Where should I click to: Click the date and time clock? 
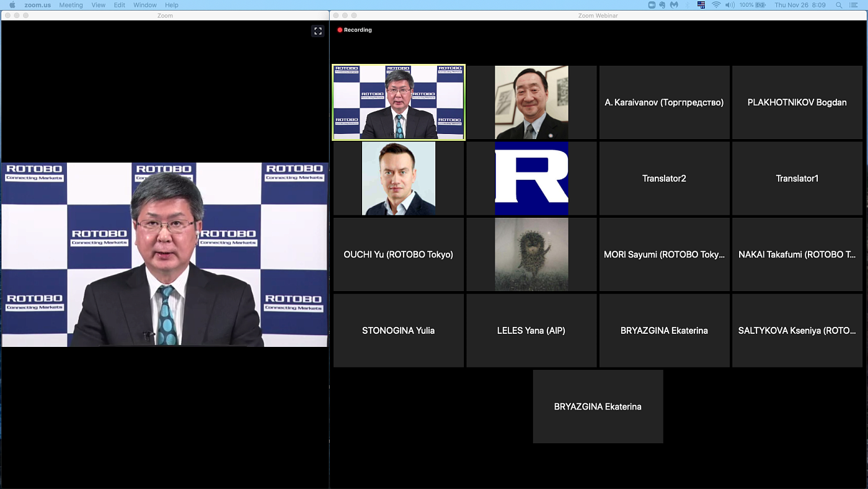click(800, 5)
